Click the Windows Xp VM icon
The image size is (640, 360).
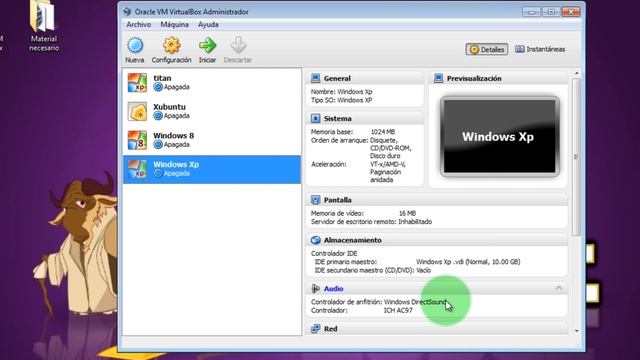pos(137,169)
